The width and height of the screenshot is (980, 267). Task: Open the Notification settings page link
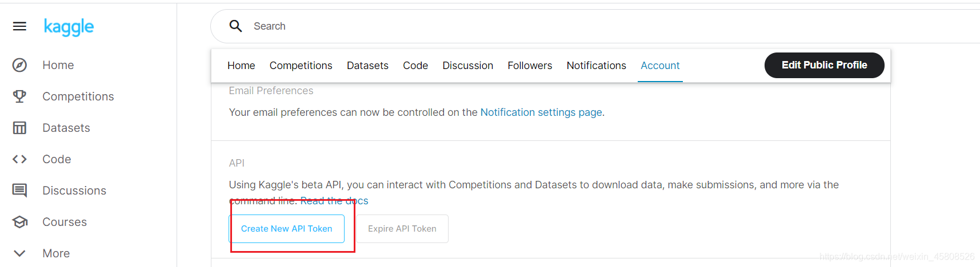click(541, 112)
